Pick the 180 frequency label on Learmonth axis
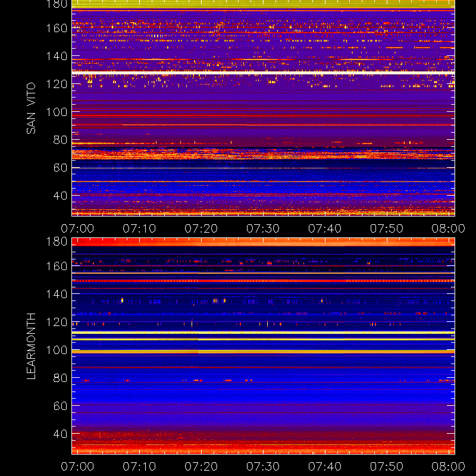 pos(57,242)
